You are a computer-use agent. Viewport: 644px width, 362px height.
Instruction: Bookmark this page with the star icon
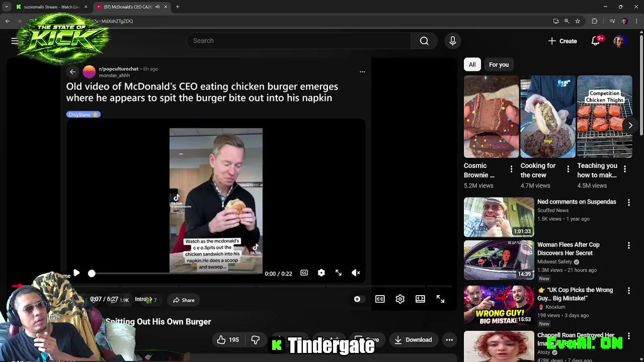click(578, 21)
